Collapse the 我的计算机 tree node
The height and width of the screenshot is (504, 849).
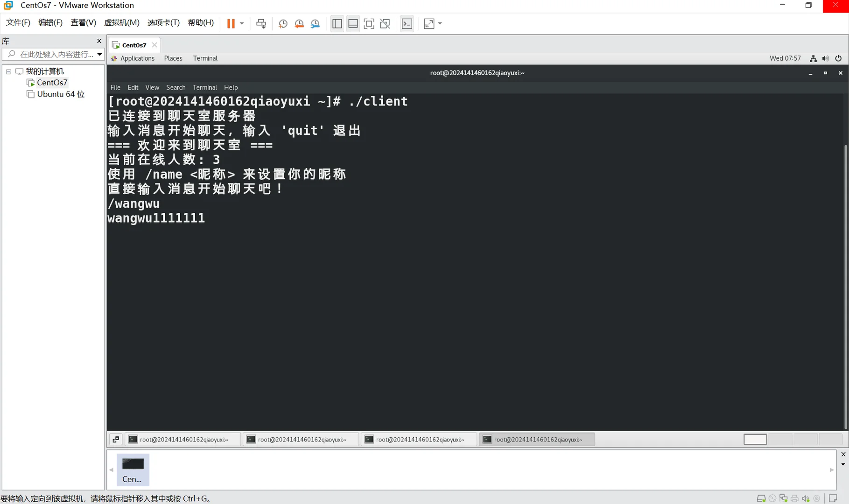click(8, 71)
